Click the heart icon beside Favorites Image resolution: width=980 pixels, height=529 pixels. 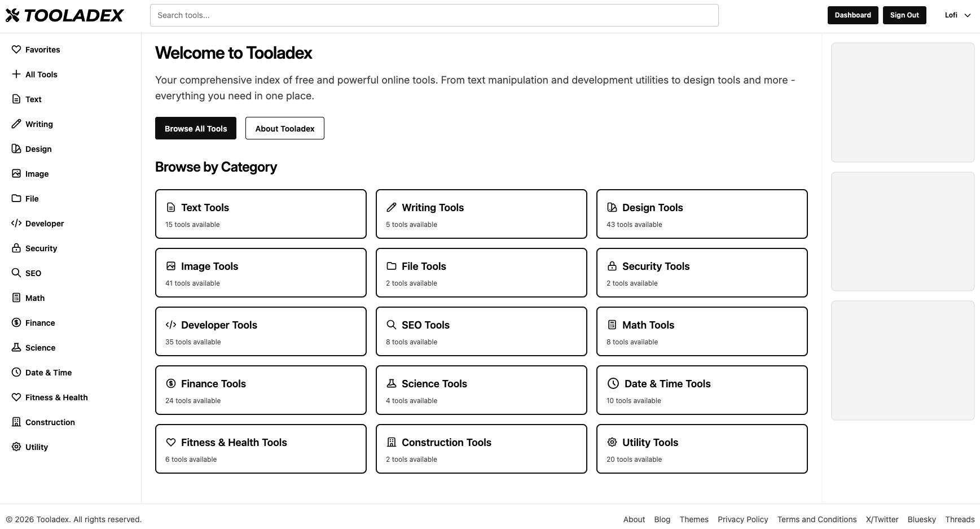point(16,50)
